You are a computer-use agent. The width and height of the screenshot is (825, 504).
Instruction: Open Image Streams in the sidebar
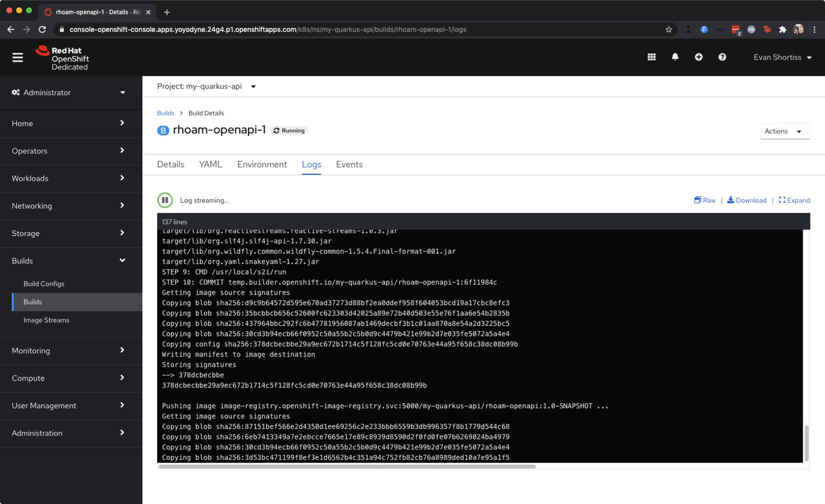coord(46,320)
